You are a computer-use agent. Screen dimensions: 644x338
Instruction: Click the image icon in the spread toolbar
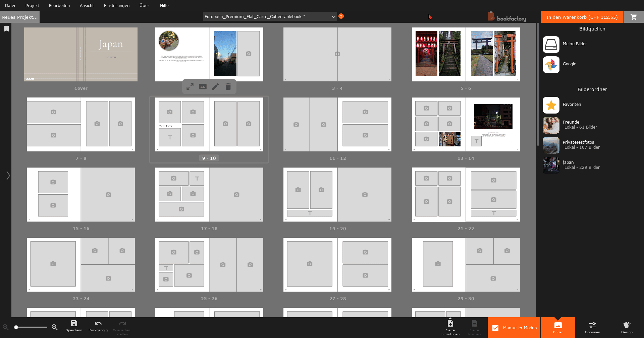pyautogui.click(x=203, y=87)
